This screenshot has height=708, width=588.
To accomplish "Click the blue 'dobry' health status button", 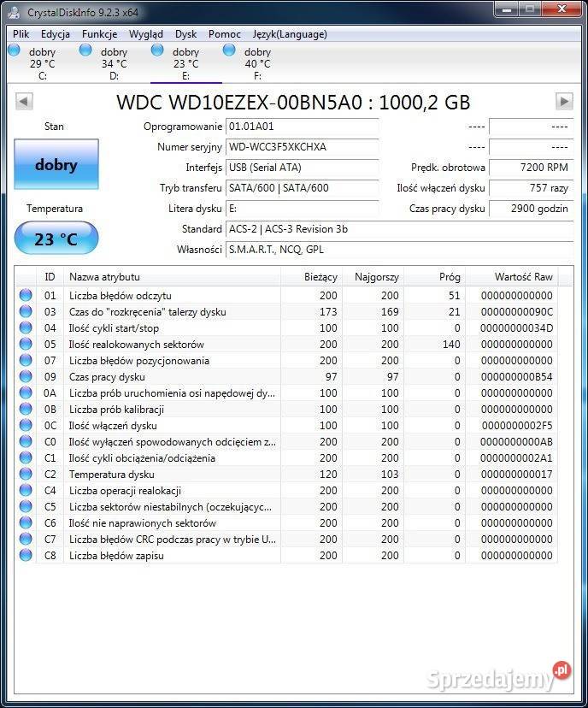I will (56, 165).
